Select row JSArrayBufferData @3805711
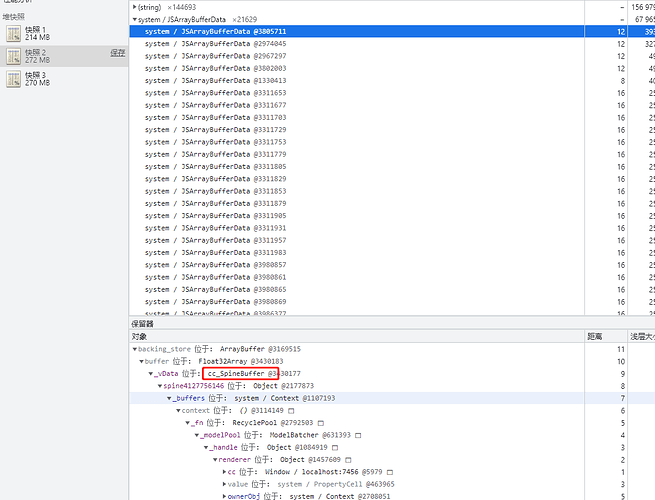This screenshot has height=500, width=655. click(392, 32)
